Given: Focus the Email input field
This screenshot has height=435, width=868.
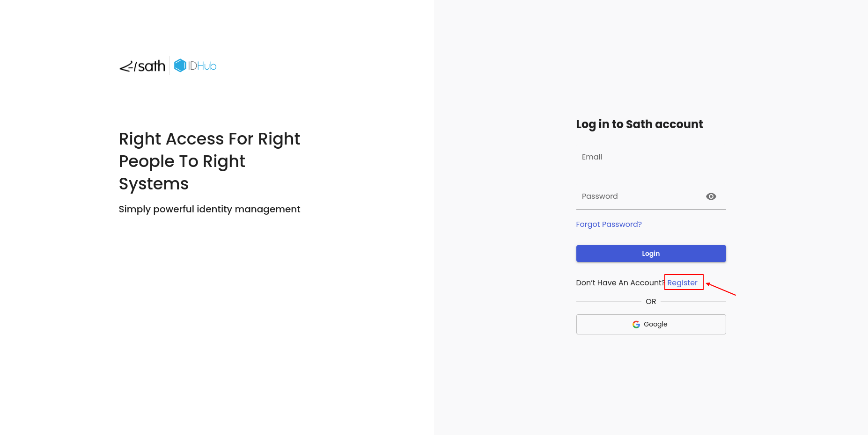Looking at the screenshot, I should tap(651, 158).
